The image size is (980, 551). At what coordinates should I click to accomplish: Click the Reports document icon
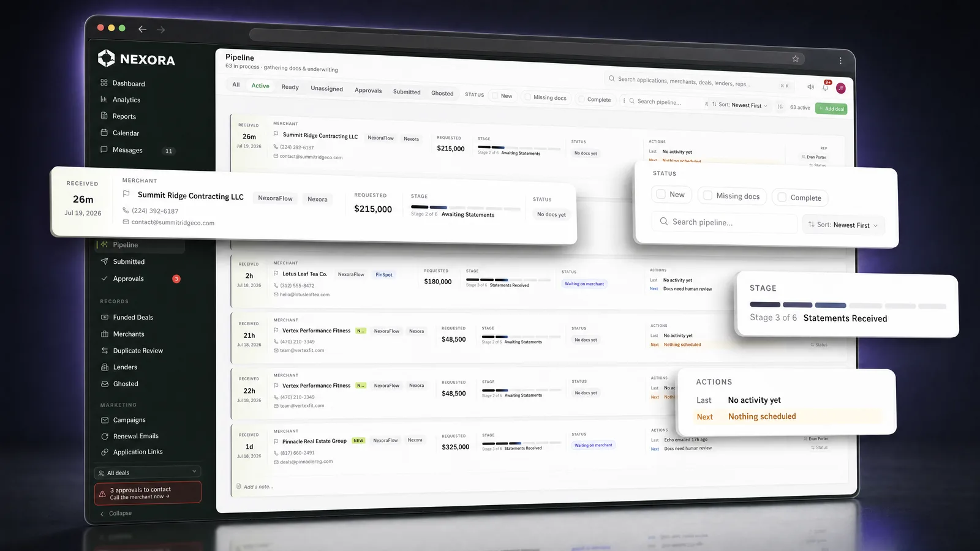(104, 116)
